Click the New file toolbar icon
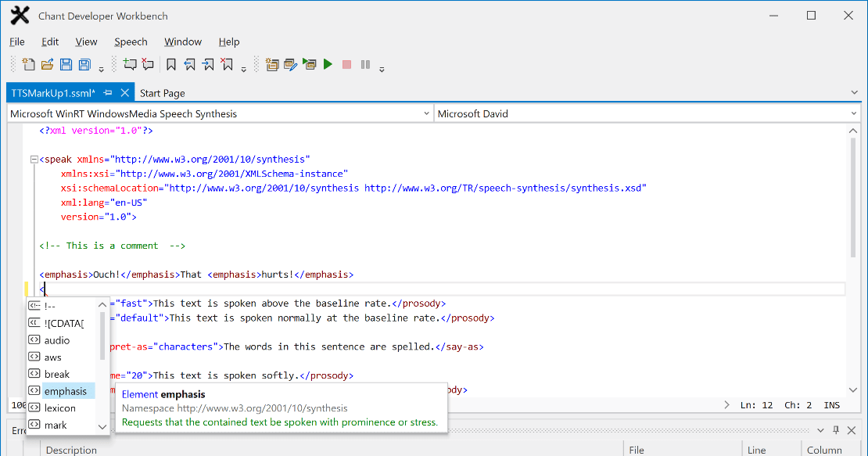868x456 pixels. click(x=29, y=65)
